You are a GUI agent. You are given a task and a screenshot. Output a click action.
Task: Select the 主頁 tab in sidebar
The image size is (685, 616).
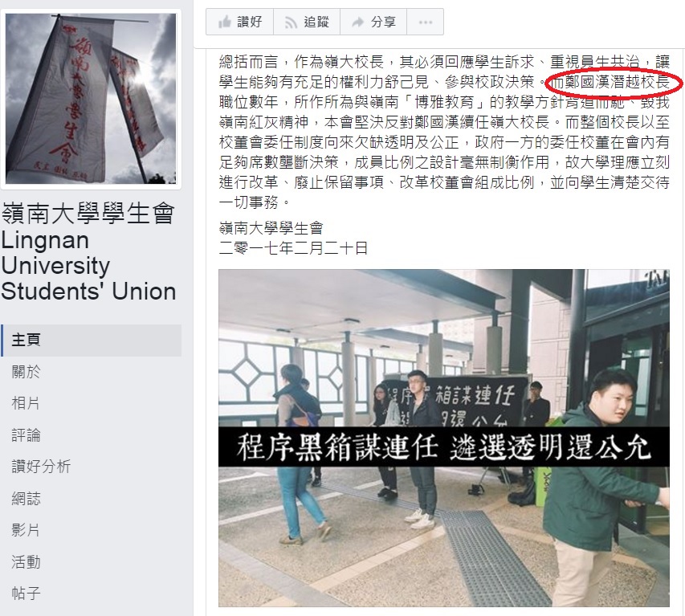92,341
